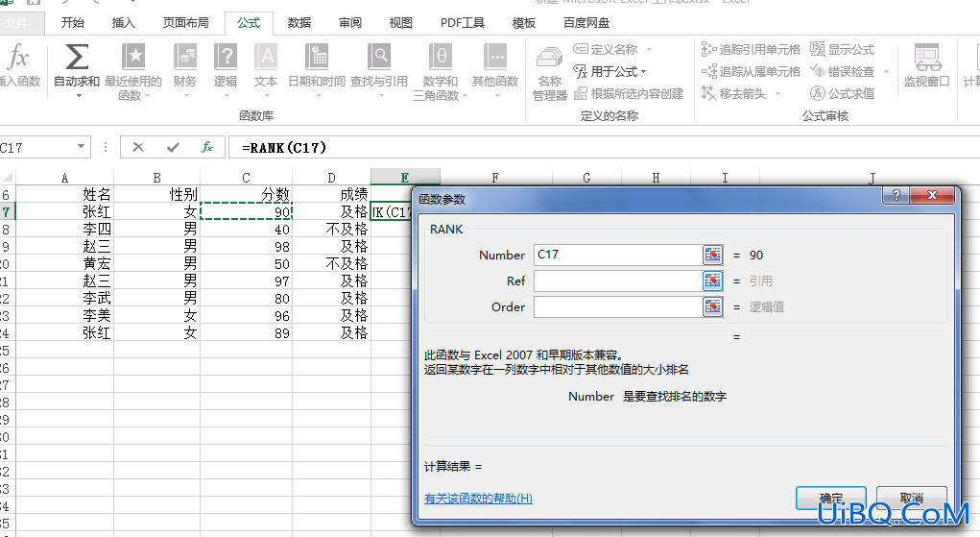Confirm formula with checkmark icon
The width and height of the screenshot is (980, 537).
pos(173,147)
